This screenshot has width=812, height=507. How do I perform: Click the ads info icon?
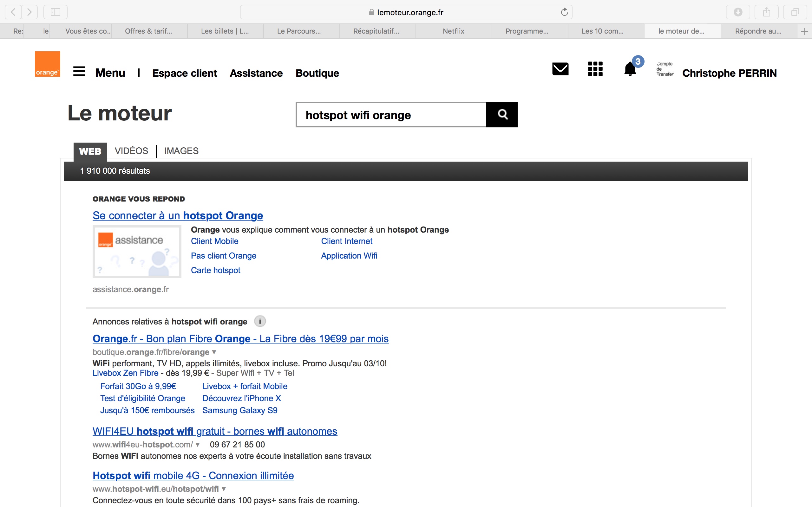(x=260, y=321)
